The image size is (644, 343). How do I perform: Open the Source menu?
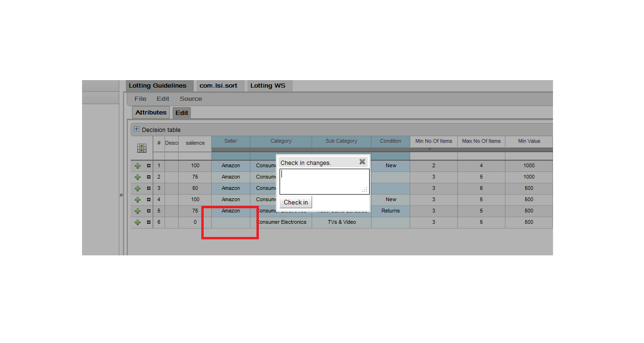click(190, 99)
